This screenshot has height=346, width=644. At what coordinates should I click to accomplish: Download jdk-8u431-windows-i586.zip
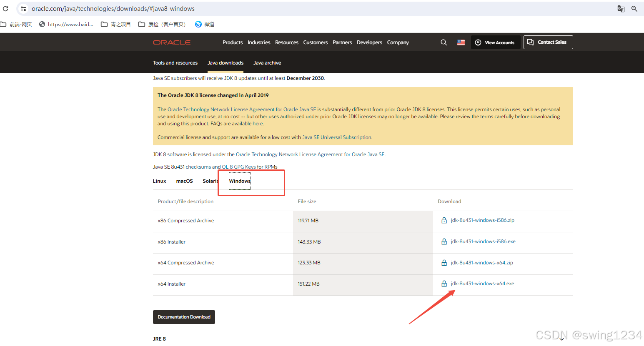[482, 220]
